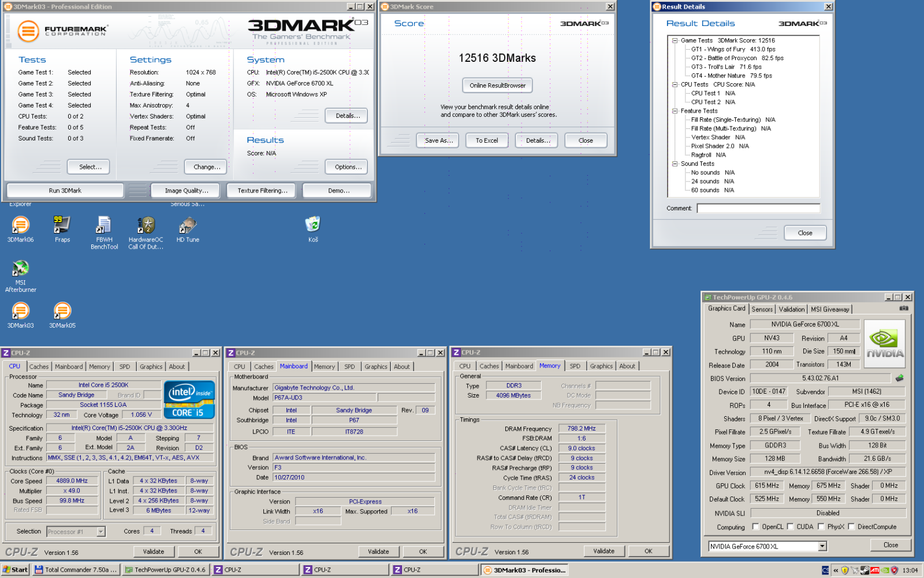This screenshot has width=924, height=578.
Task: Enable the CUDA checkbox in GPU-Z
Action: coord(790,527)
